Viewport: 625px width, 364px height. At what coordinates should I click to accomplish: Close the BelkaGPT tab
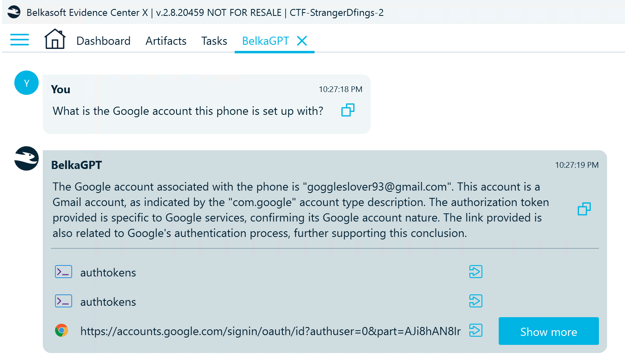(302, 41)
